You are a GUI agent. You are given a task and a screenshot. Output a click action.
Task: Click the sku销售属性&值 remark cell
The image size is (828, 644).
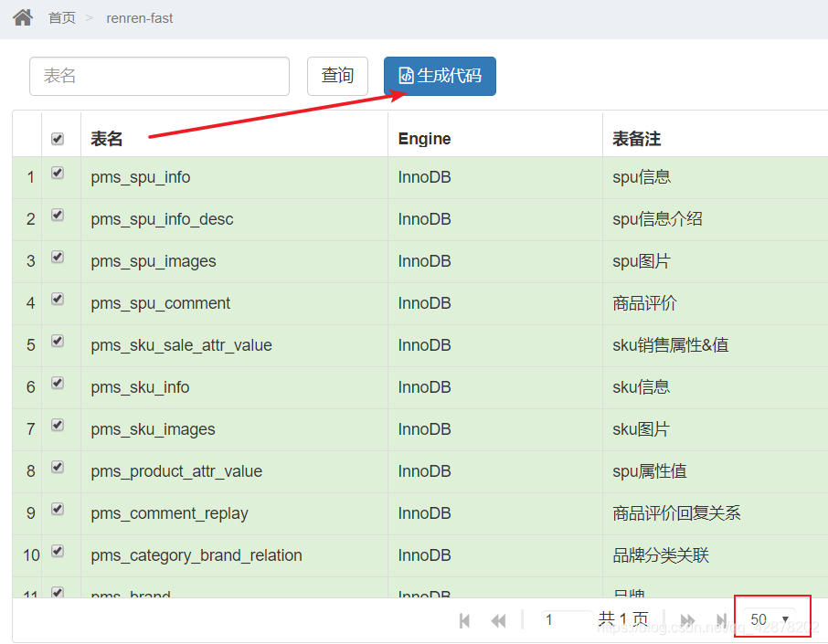click(x=715, y=345)
